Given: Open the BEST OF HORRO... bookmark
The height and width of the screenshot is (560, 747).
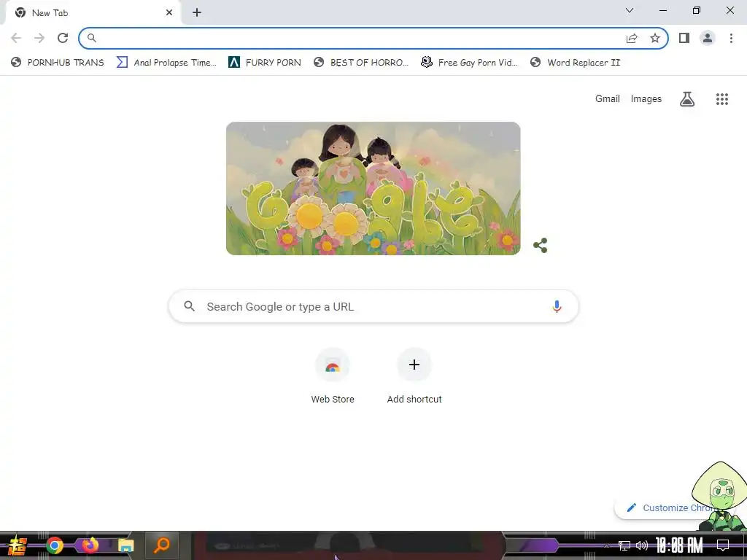Looking at the screenshot, I should [x=361, y=63].
